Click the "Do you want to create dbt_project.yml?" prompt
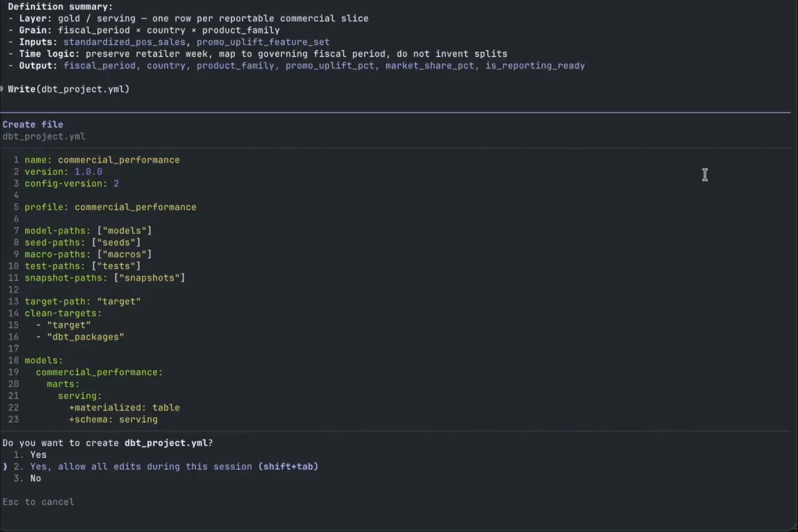Image resolution: width=798 pixels, height=532 pixels. click(108, 443)
